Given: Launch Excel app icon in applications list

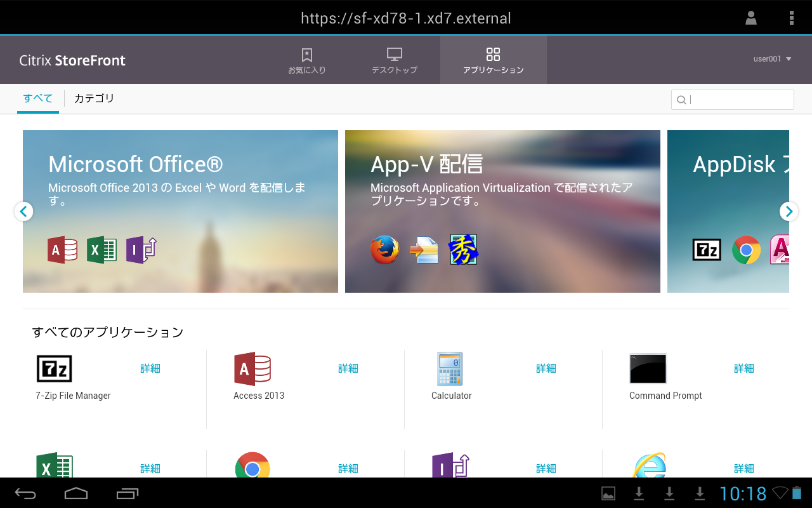Looking at the screenshot, I should pyautogui.click(x=55, y=465).
